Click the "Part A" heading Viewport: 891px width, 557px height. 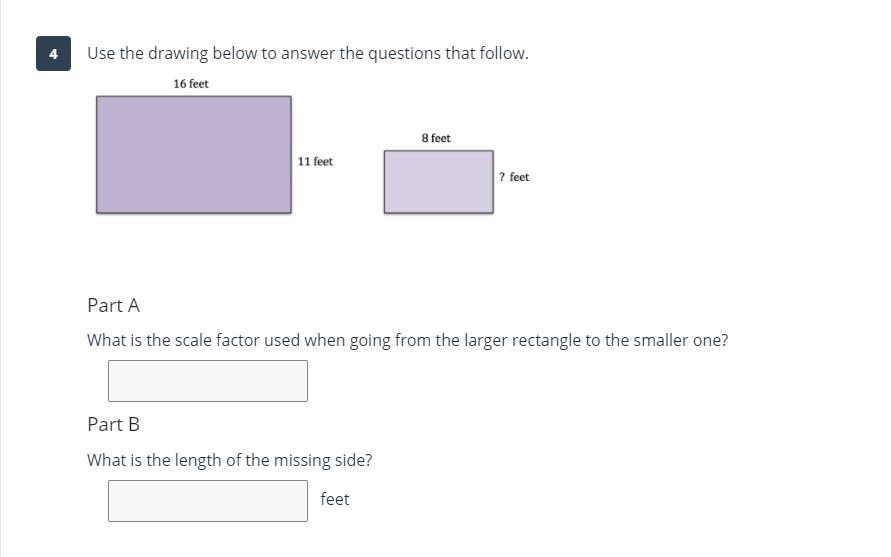pos(113,305)
